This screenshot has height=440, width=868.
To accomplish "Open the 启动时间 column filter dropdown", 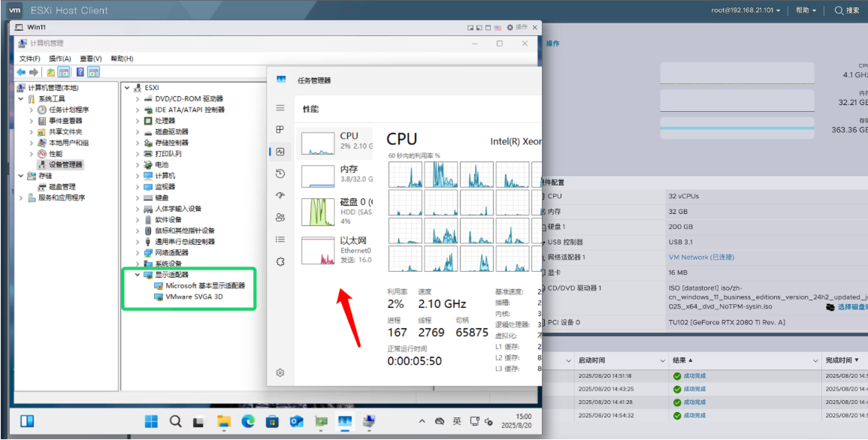I will click(x=663, y=360).
